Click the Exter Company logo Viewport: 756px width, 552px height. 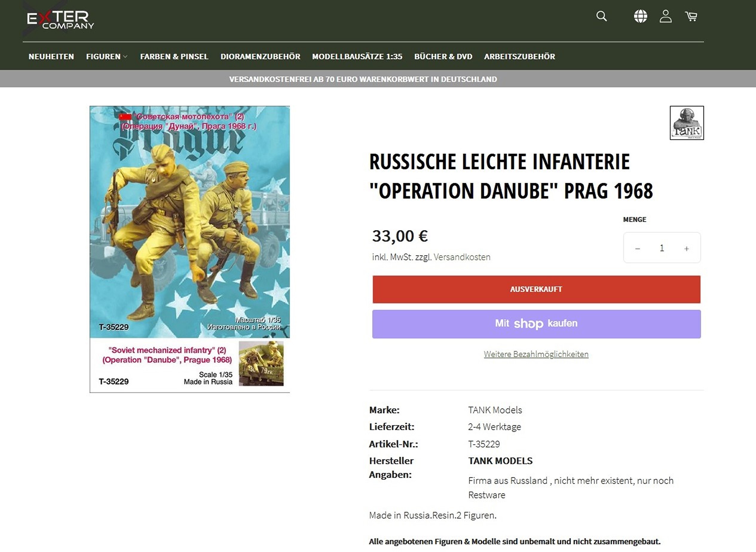(60, 19)
